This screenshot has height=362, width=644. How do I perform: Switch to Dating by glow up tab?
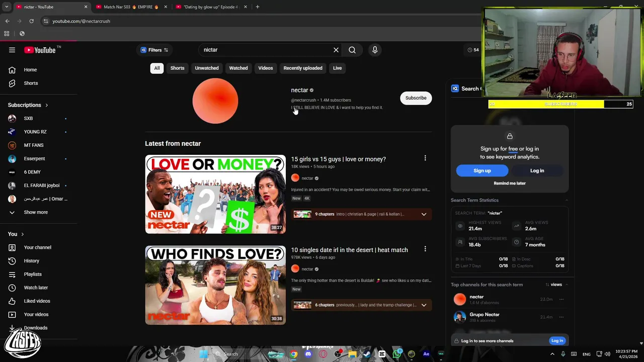click(210, 7)
